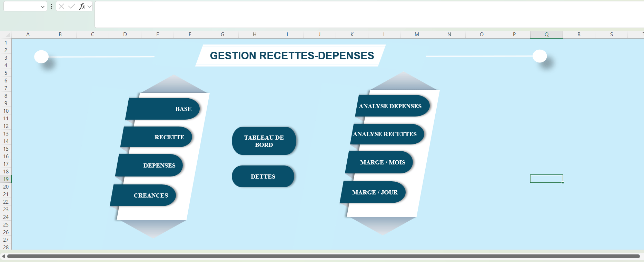
Task: Open the BASE sheet button
Action: pyautogui.click(x=163, y=109)
